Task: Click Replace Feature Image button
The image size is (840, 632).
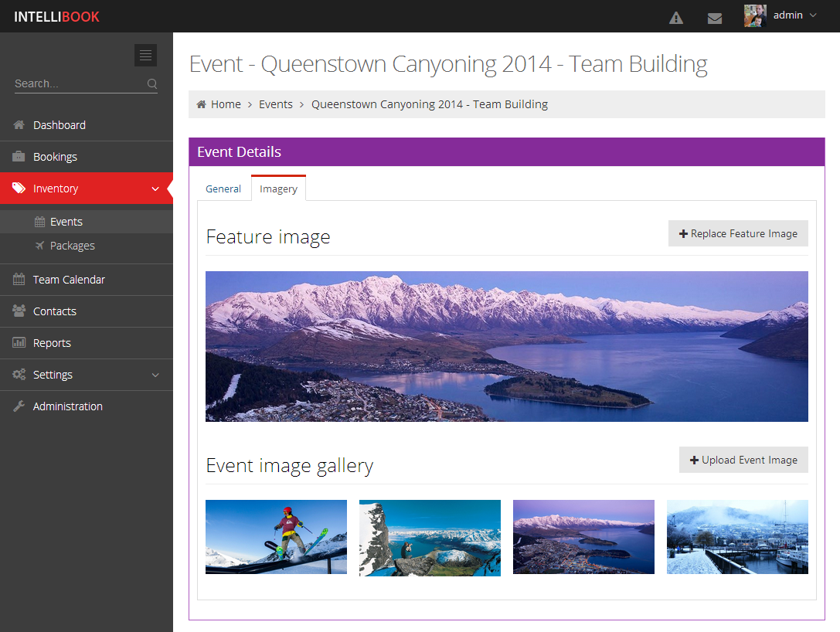Action: click(738, 233)
